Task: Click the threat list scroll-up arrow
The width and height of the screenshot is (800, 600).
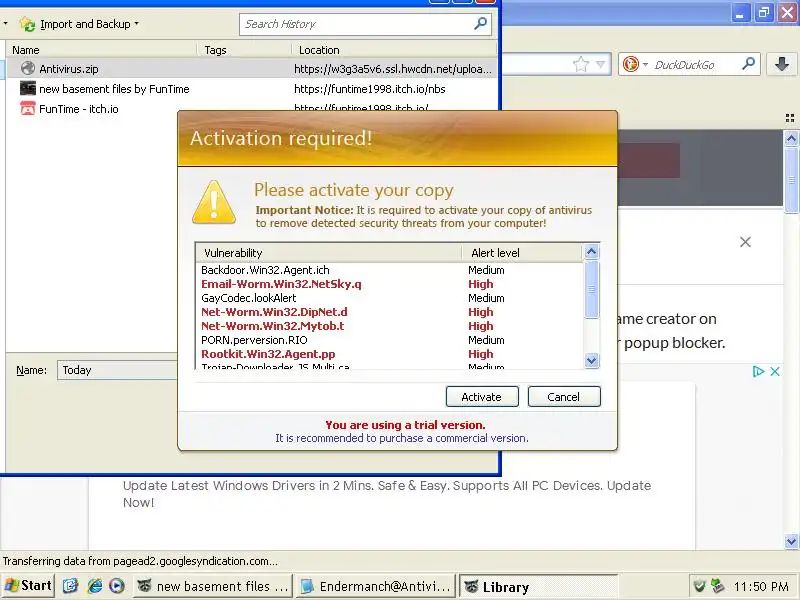Action: (591, 252)
